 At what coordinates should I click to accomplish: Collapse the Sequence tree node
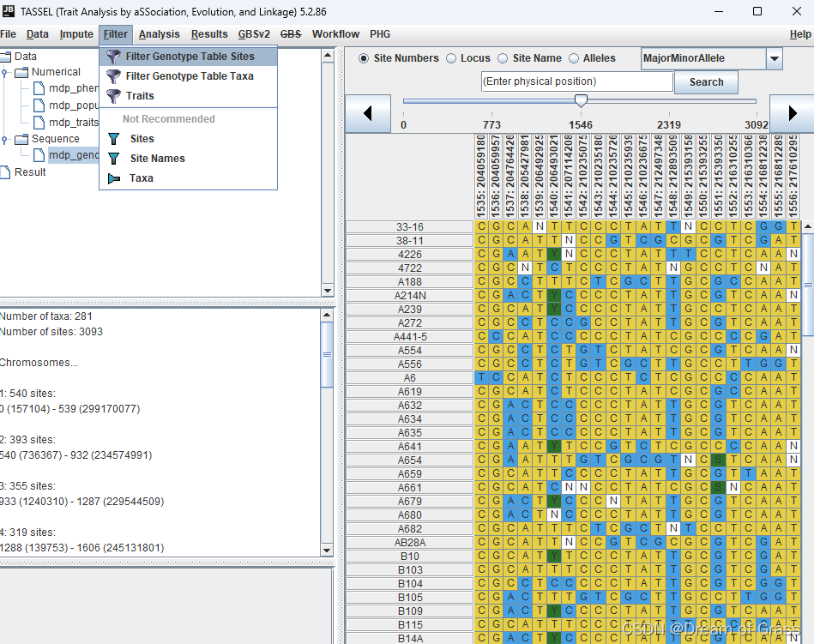4,139
